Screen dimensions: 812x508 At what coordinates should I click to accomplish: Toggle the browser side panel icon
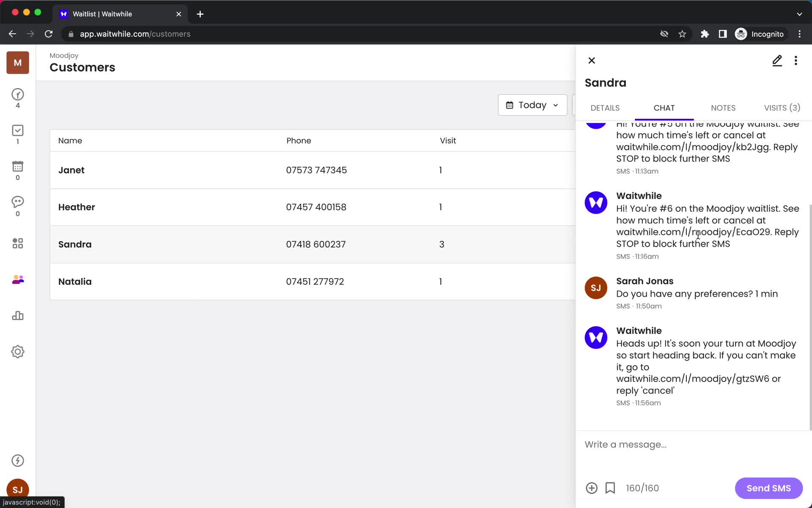click(x=723, y=34)
